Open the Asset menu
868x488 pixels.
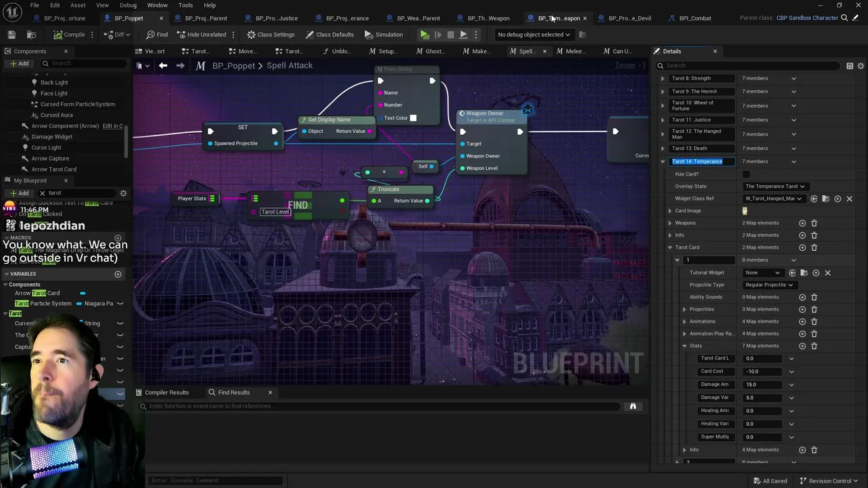click(78, 5)
